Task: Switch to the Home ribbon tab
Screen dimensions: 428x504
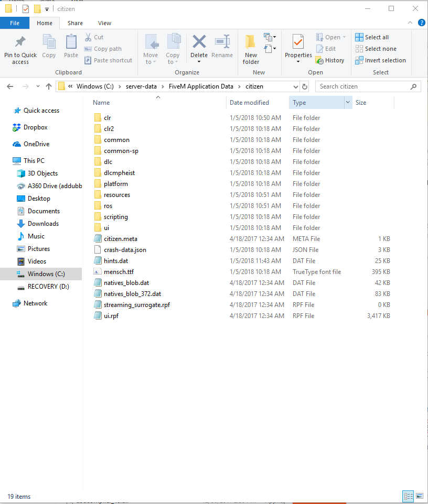Action: click(45, 23)
